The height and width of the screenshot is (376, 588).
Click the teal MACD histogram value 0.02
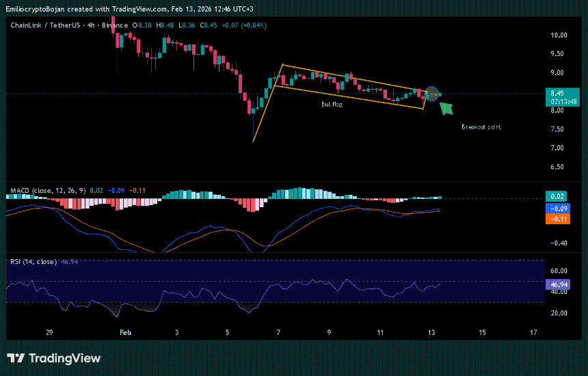tap(556, 196)
